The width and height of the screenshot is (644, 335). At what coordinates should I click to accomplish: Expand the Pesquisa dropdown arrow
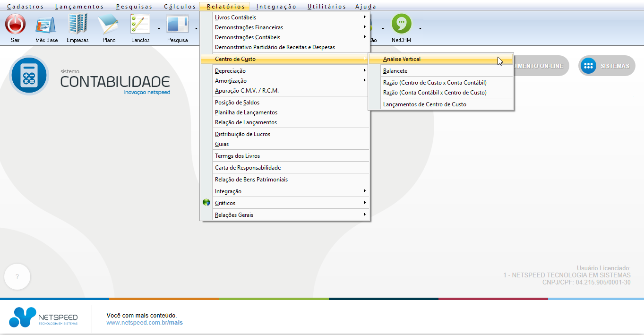click(196, 28)
